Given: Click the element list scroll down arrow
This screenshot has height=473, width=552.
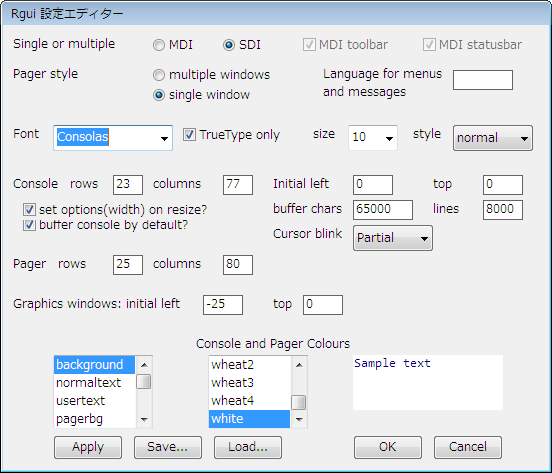Looking at the screenshot, I should coord(144,419).
